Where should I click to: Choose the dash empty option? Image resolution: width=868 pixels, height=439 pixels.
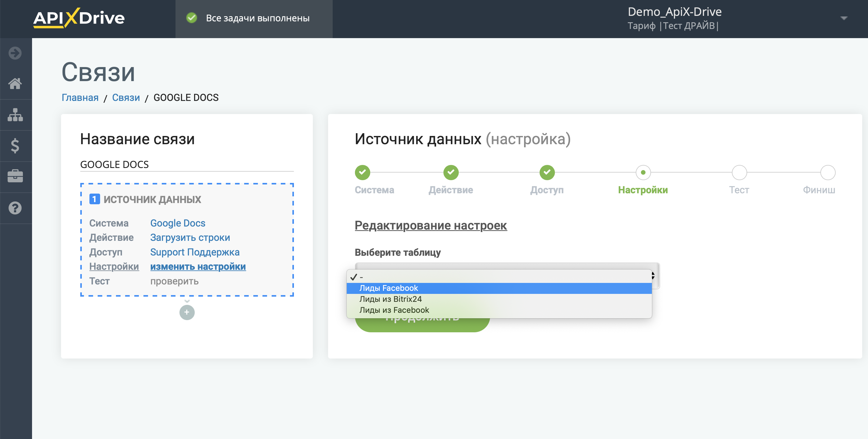pyautogui.click(x=499, y=277)
